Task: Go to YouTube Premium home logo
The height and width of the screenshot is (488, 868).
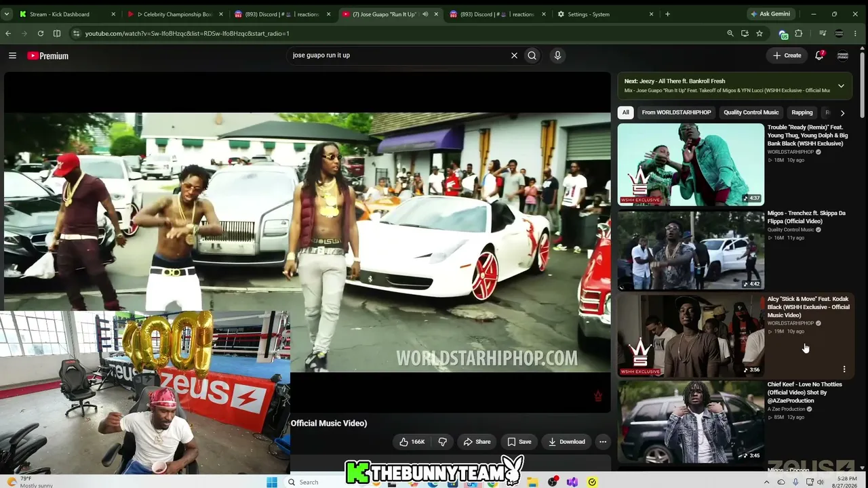Action: pos(47,56)
